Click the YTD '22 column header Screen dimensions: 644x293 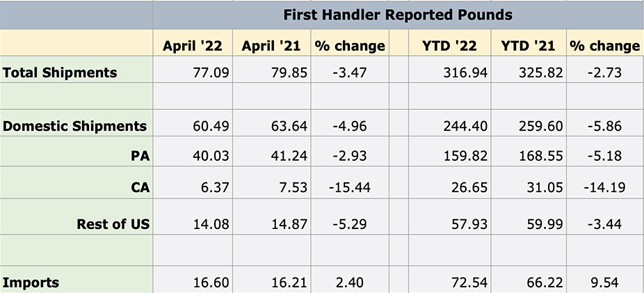[449, 46]
